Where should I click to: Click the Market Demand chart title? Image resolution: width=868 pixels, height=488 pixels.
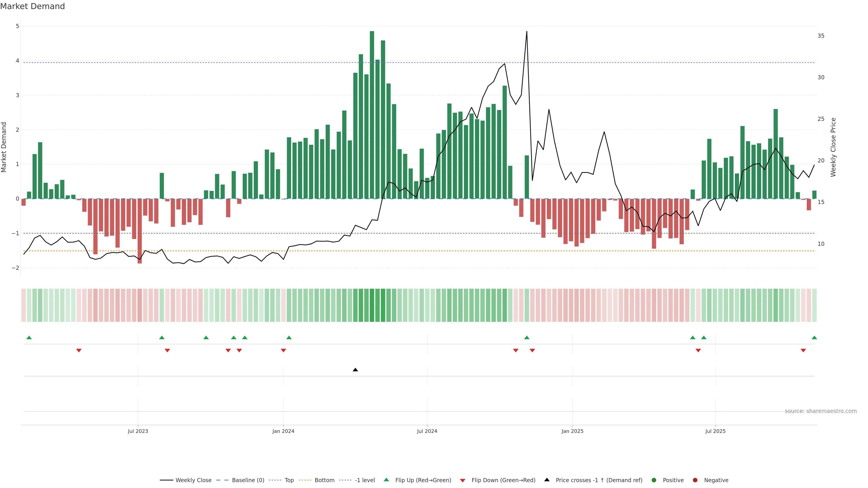(32, 6)
